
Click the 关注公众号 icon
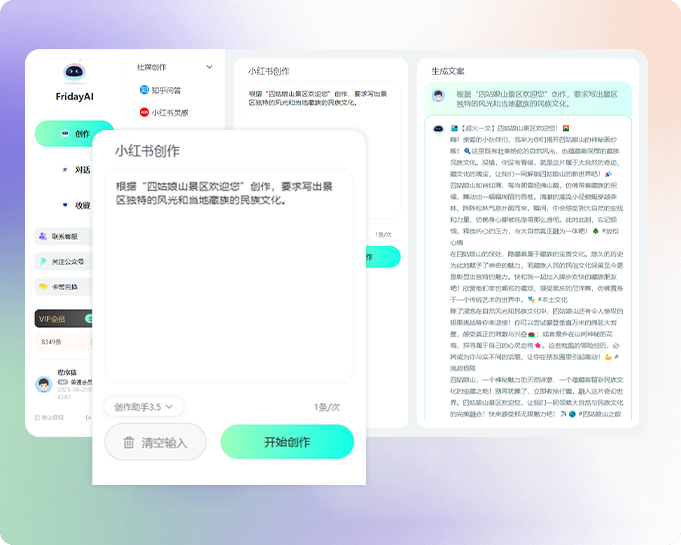(43, 262)
